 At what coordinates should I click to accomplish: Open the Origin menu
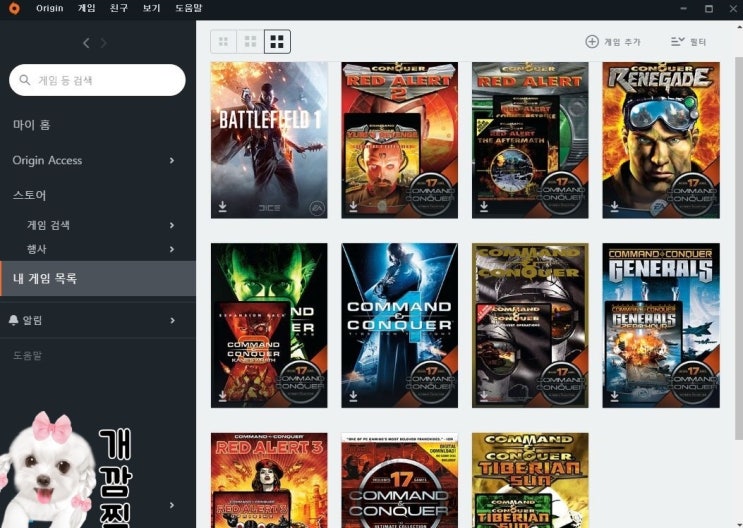click(50, 8)
